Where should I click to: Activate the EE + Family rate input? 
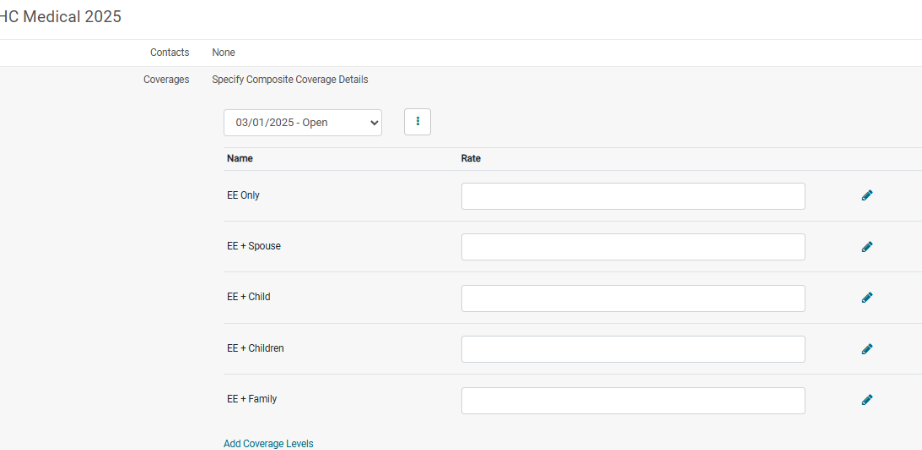[633, 401]
